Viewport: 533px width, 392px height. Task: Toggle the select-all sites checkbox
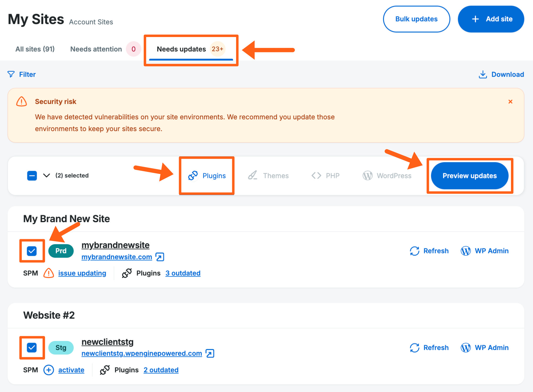click(32, 175)
